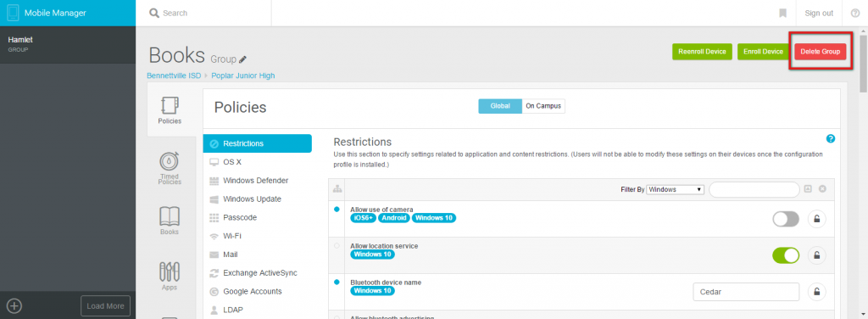The image size is (868, 319).
Task: Click Sign out
Action: tap(819, 14)
